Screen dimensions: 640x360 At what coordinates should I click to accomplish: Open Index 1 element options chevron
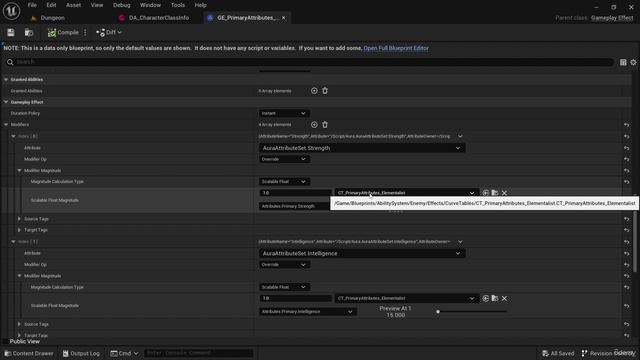460,242
